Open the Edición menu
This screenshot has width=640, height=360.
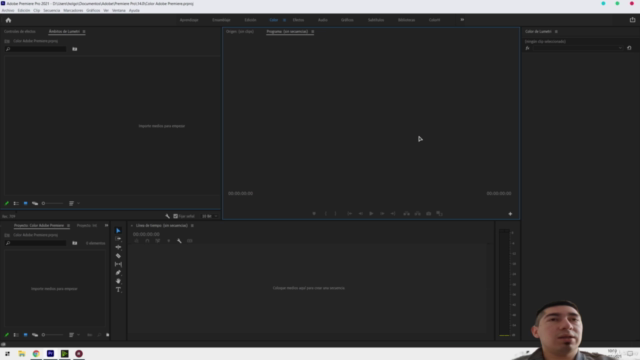click(x=24, y=10)
